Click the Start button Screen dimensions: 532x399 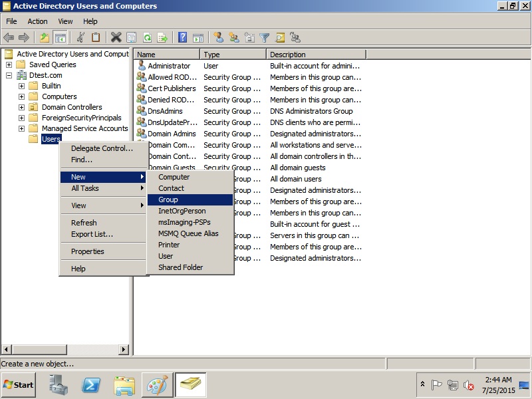coord(19,384)
